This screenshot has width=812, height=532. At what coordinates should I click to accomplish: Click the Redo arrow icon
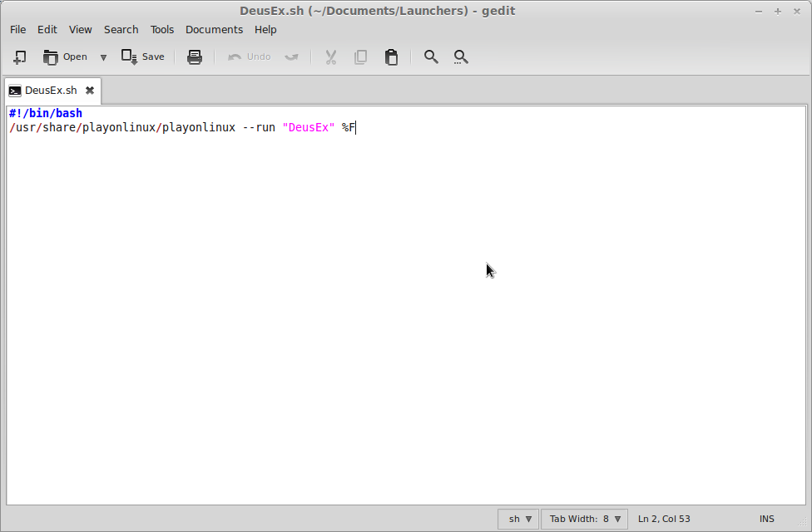coord(291,57)
